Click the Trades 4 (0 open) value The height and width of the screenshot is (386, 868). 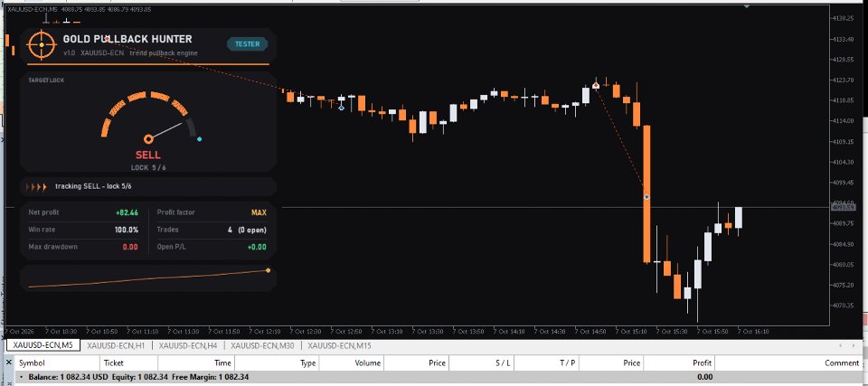point(247,230)
